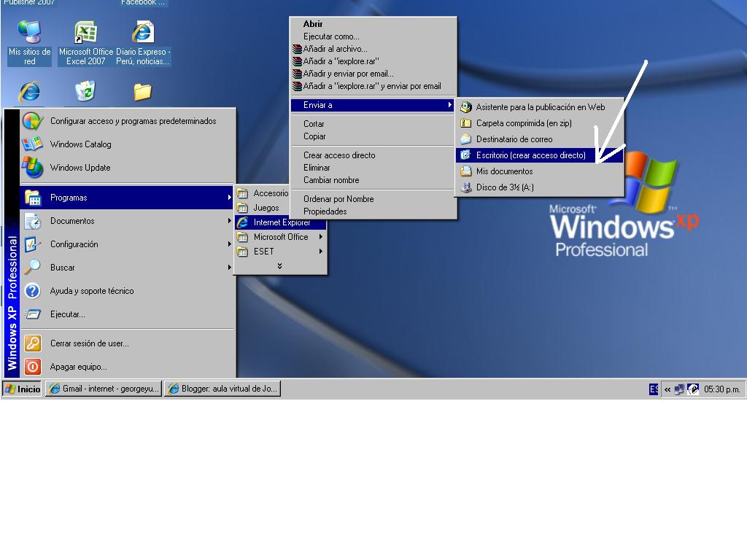747x560 pixels.
Task: Click the Windows Update icon
Action: (32, 167)
